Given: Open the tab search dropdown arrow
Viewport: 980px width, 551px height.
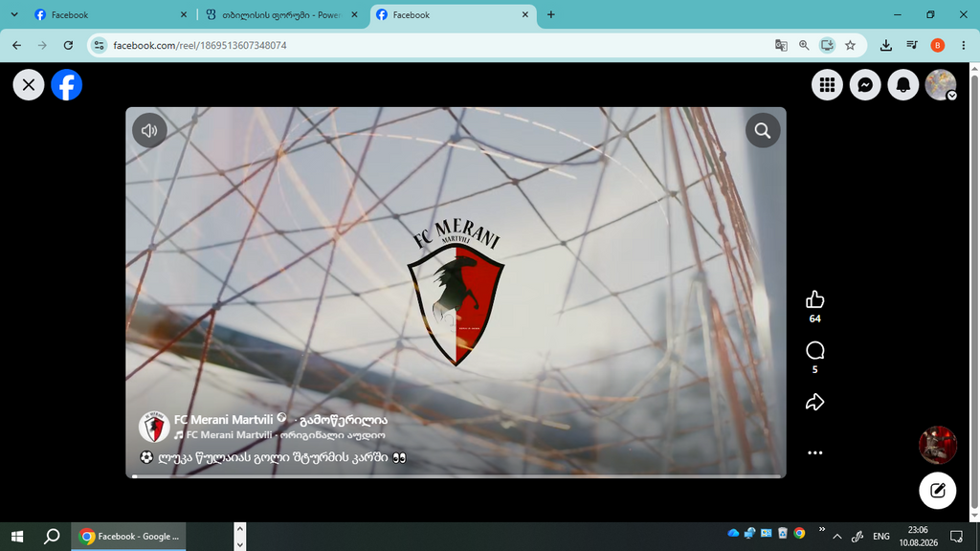Looking at the screenshot, I should (14, 14).
